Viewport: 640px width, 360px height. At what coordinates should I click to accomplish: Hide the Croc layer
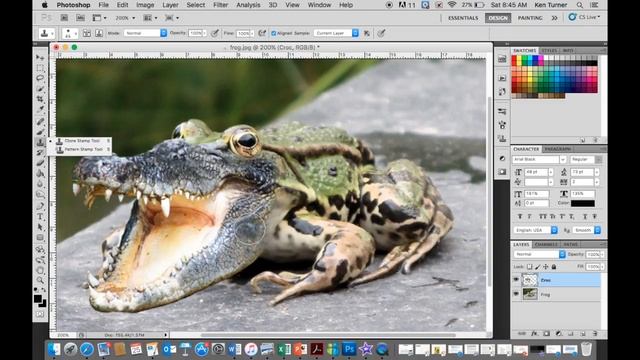tap(516, 280)
